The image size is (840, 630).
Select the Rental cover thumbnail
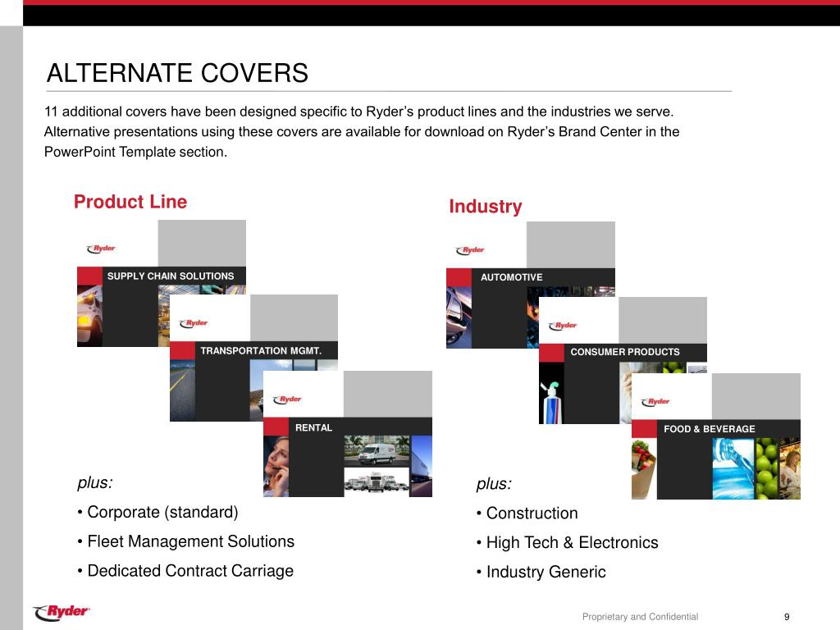tap(348, 434)
